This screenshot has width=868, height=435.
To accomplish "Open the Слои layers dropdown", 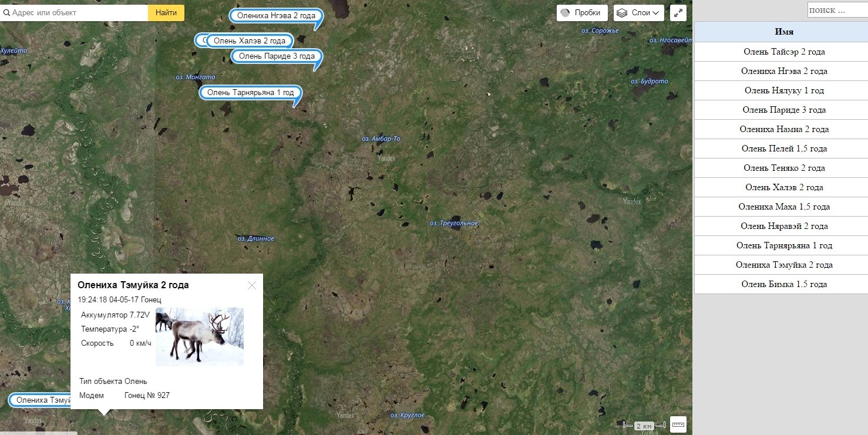I will (x=639, y=13).
